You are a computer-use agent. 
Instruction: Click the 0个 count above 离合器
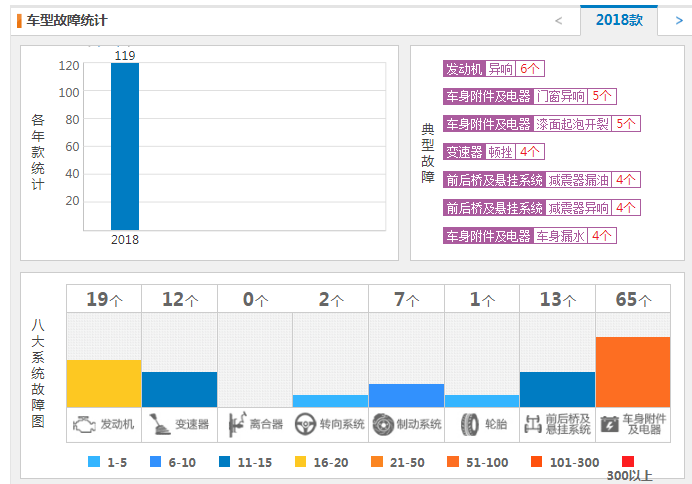point(256,299)
